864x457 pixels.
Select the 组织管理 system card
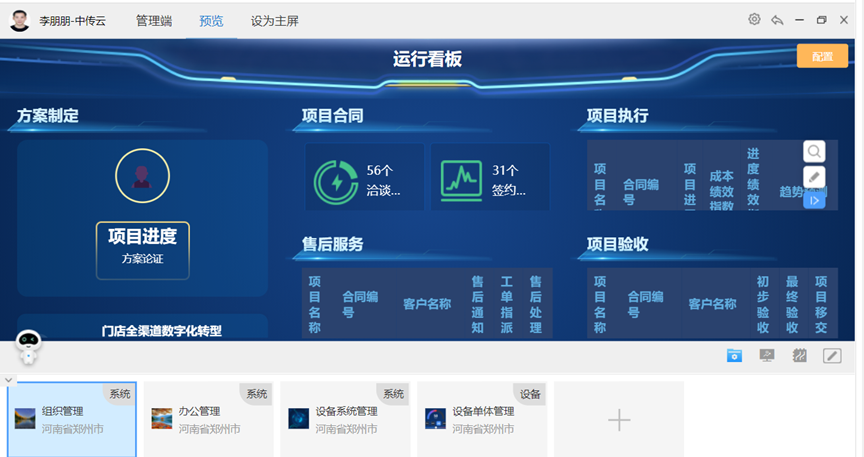point(70,419)
